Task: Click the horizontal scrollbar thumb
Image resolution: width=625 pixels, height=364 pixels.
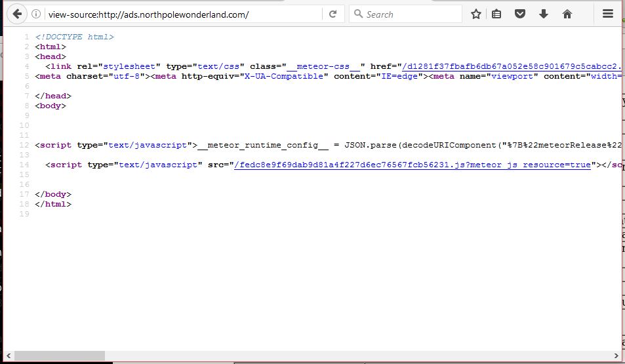Action: click(x=59, y=355)
